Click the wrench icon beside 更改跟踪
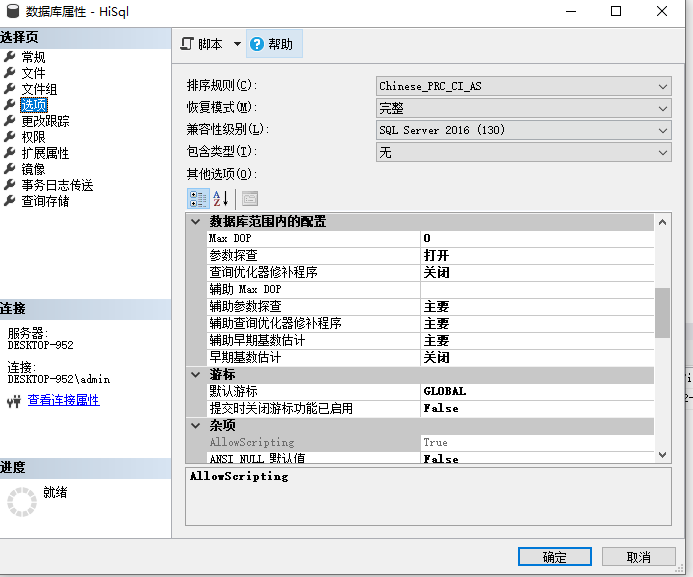This screenshot has width=693, height=577. [x=10, y=121]
